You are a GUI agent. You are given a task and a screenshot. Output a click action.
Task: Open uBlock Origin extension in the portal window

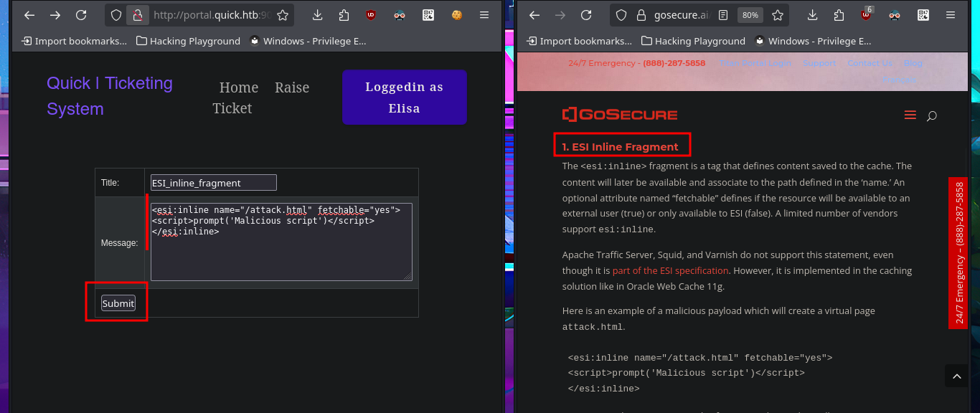(x=370, y=15)
